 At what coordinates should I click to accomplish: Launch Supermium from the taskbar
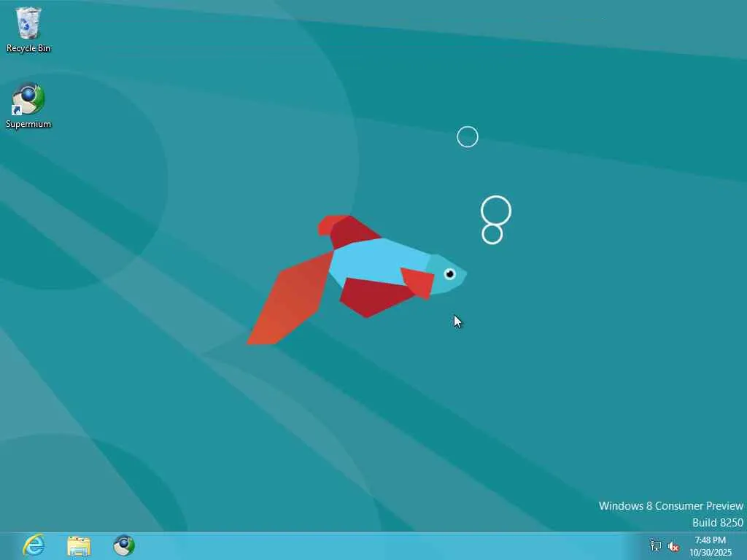pos(124,545)
